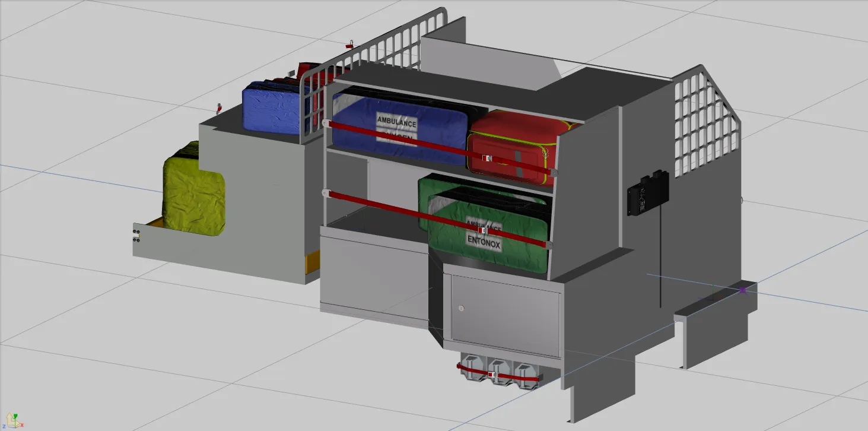868x431 pixels.
Task: Select the yellow bag in the open drawer
Action: pos(193,190)
